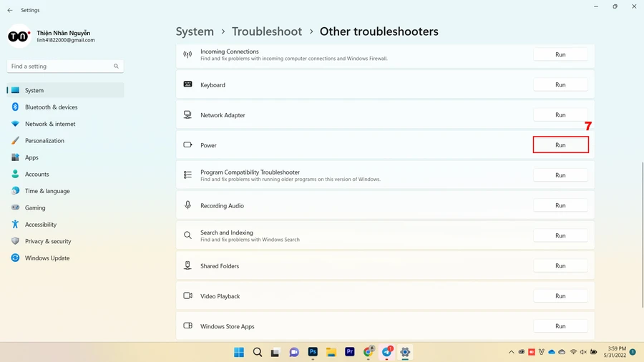Click the vertical scrollbar of troubleshooters list
Screen dimensions: 644x362
click(643, 235)
